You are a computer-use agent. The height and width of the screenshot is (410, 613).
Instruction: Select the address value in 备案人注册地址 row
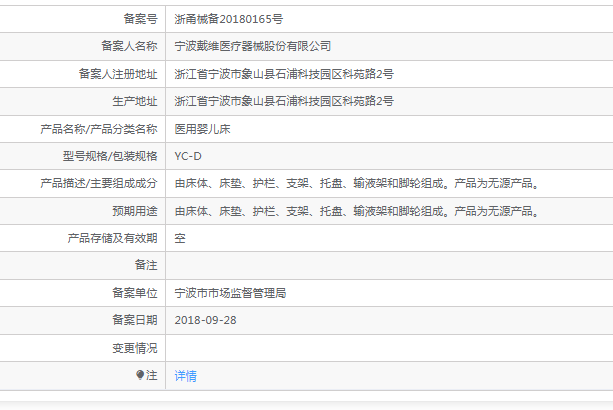coord(284,74)
